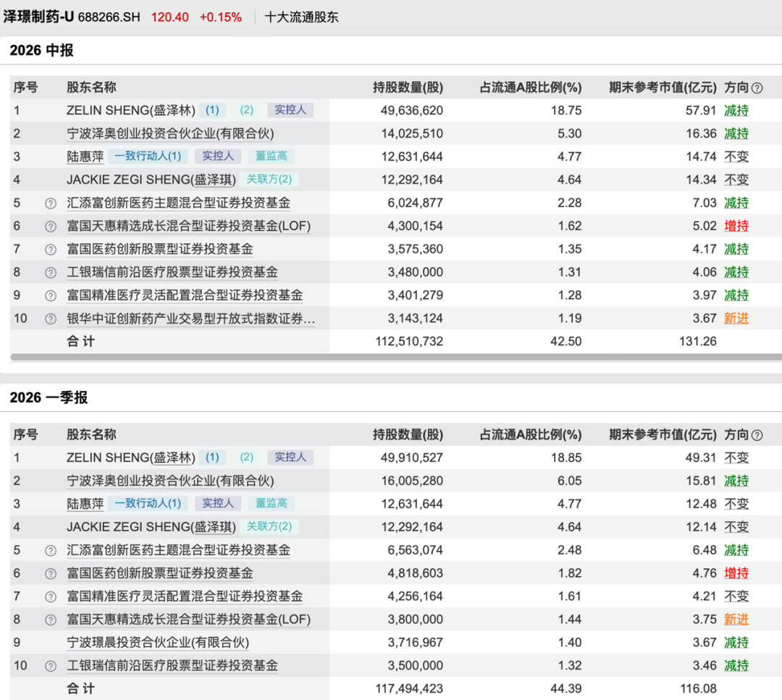The image size is (782, 700).
Task: Click the market value 131.26
Action: click(x=698, y=341)
